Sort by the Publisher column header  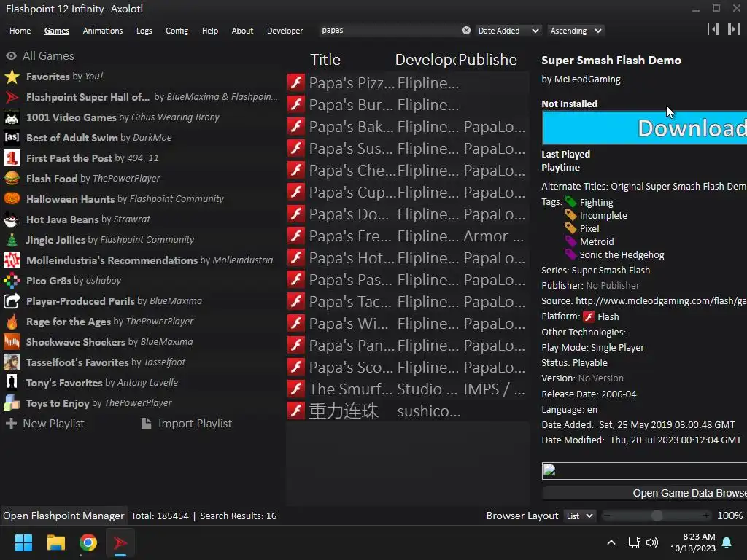point(489,60)
